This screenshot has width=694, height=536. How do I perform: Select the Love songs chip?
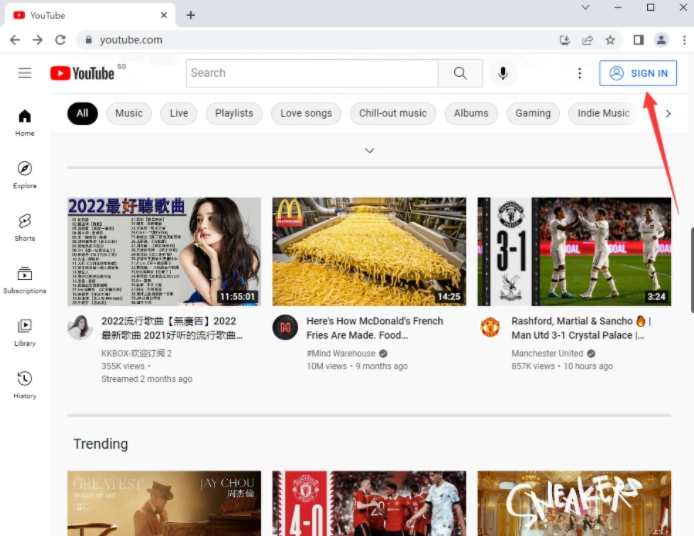[306, 113]
